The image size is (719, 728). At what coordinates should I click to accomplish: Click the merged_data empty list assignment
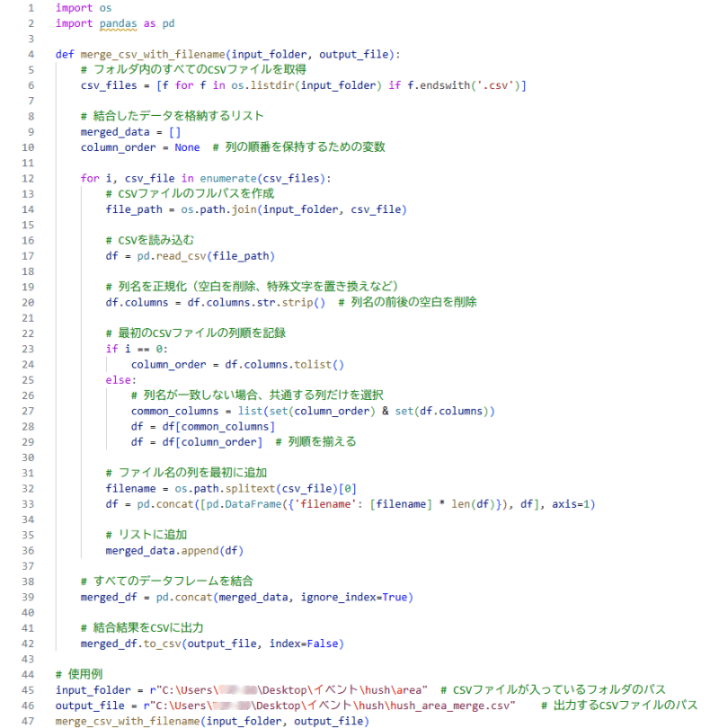(130, 131)
